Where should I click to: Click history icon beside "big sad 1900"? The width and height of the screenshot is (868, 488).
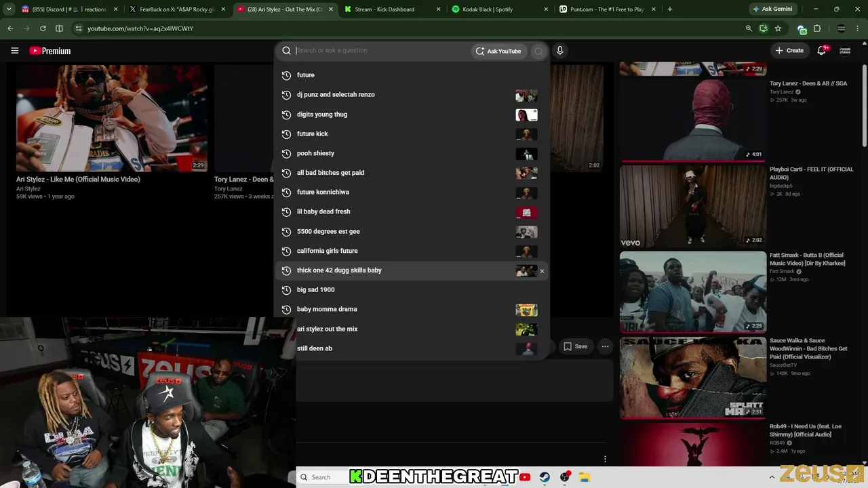(x=286, y=290)
